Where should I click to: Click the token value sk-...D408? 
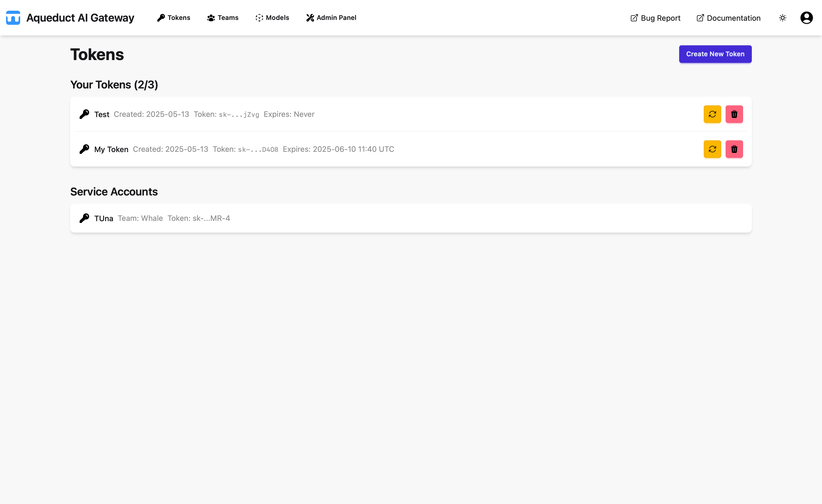[258, 150]
